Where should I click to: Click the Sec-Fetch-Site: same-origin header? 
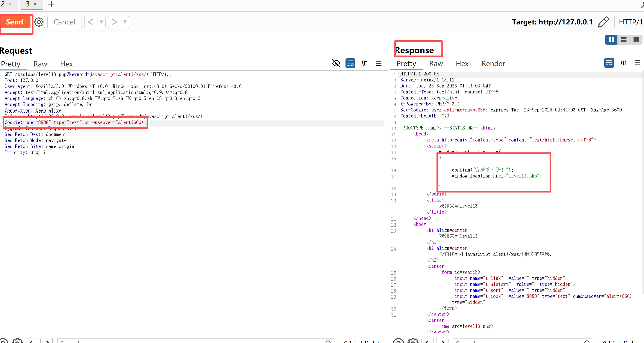pos(39,146)
